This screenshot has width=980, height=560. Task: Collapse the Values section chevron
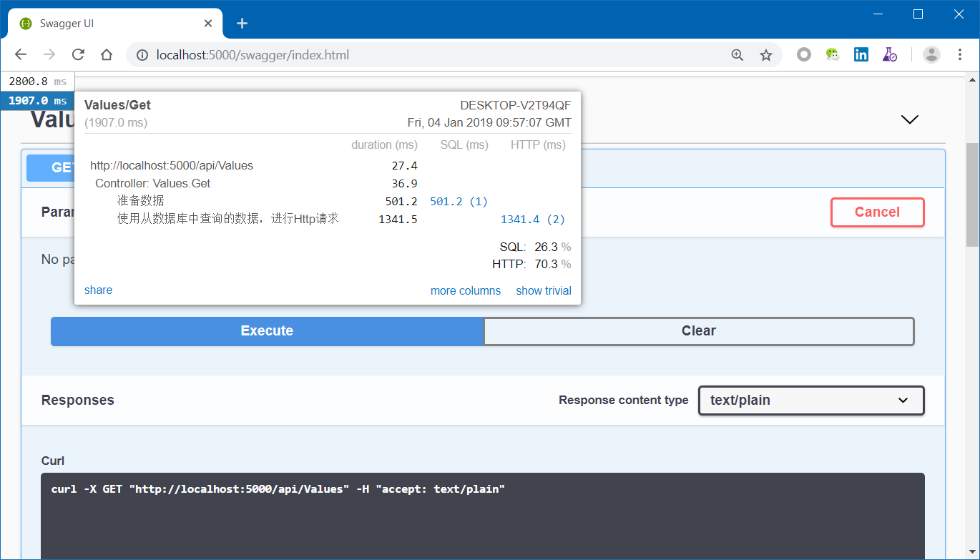[x=910, y=119]
